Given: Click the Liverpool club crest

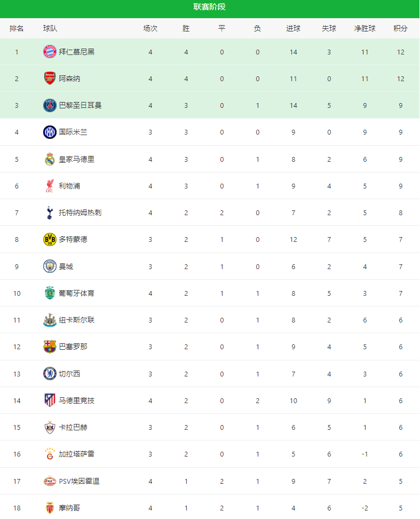Looking at the screenshot, I should (50, 186).
